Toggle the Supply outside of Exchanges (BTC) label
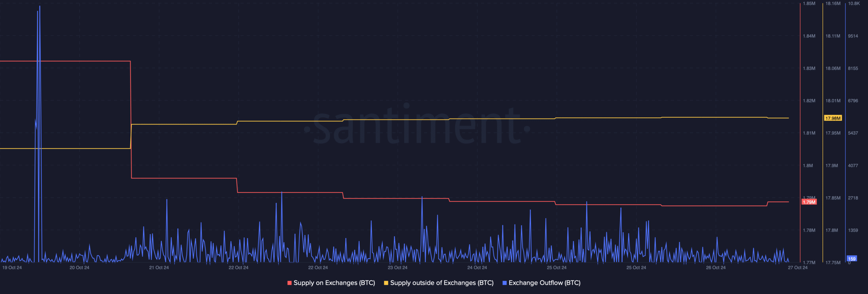Viewport: 868px width, 294px height. (442, 283)
